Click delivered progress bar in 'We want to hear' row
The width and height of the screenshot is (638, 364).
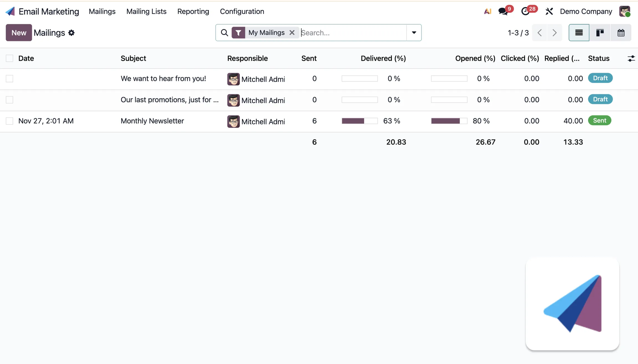[360, 79]
